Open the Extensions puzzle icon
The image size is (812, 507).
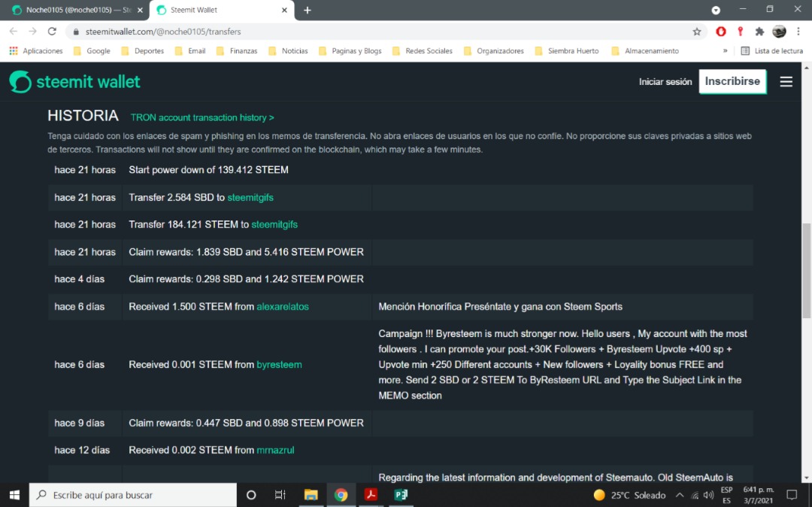[759, 32]
